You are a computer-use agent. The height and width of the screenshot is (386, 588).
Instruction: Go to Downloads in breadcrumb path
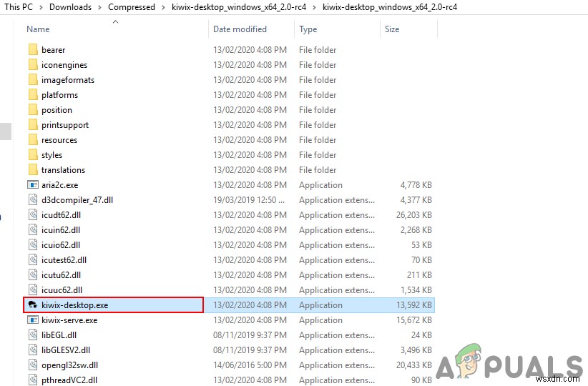(x=70, y=7)
